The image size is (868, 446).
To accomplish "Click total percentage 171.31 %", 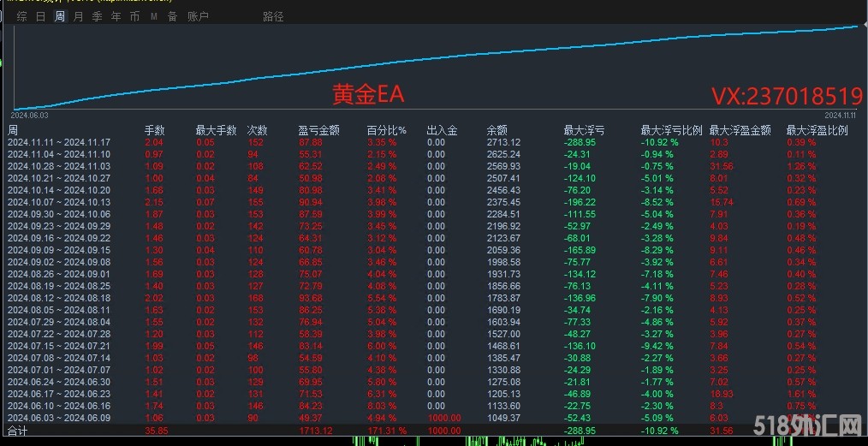I will (x=386, y=431).
